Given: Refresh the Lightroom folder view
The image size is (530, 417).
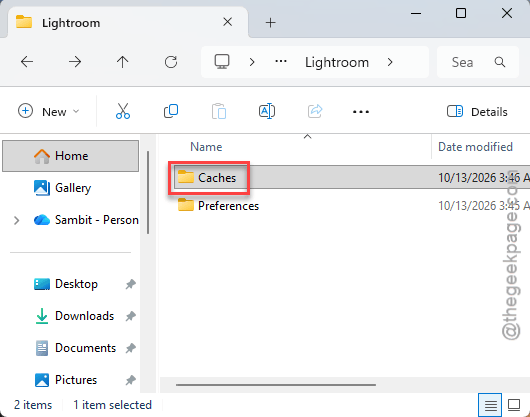Looking at the screenshot, I should tap(171, 62).
